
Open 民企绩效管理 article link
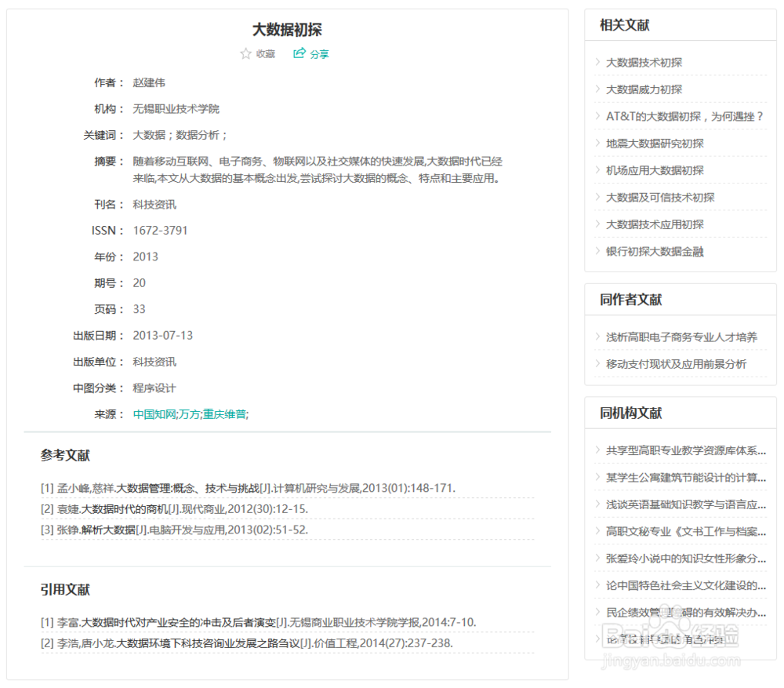(x=686, y=613)
